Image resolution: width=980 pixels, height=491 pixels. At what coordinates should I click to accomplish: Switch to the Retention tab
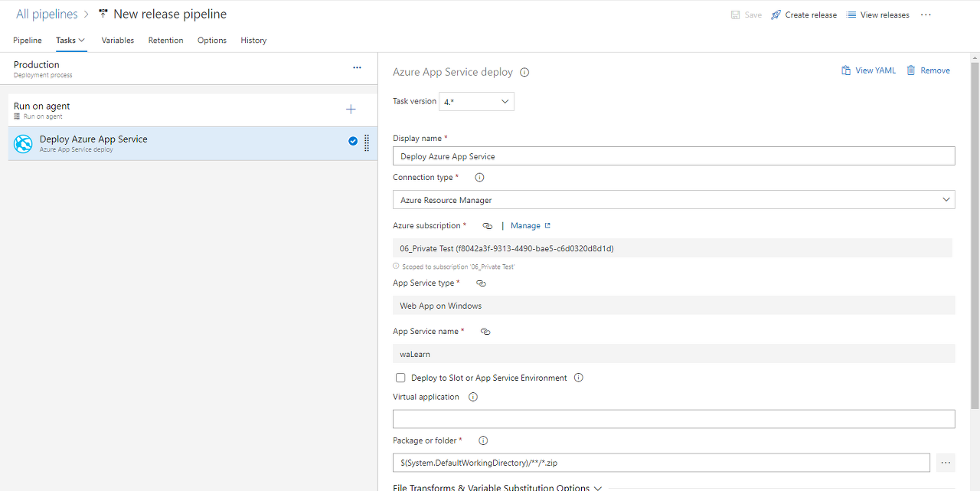(166, 41)
